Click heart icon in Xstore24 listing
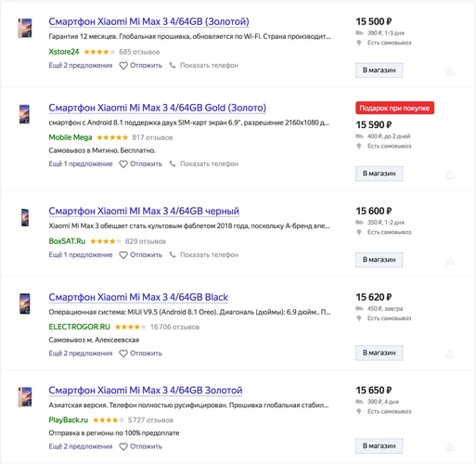 [123, 66]
